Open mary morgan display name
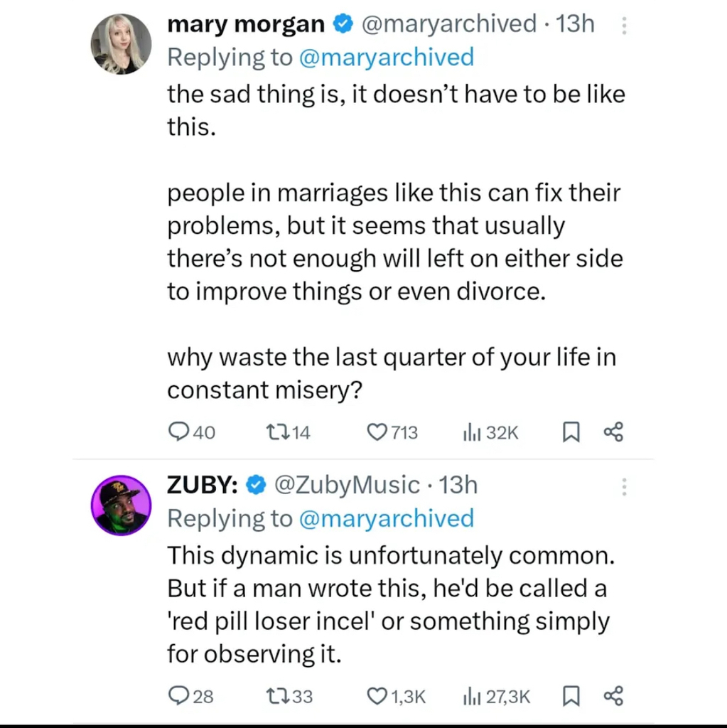Viewport: 727px width, 728px height. pyautogui.click(x=245, y=24)
